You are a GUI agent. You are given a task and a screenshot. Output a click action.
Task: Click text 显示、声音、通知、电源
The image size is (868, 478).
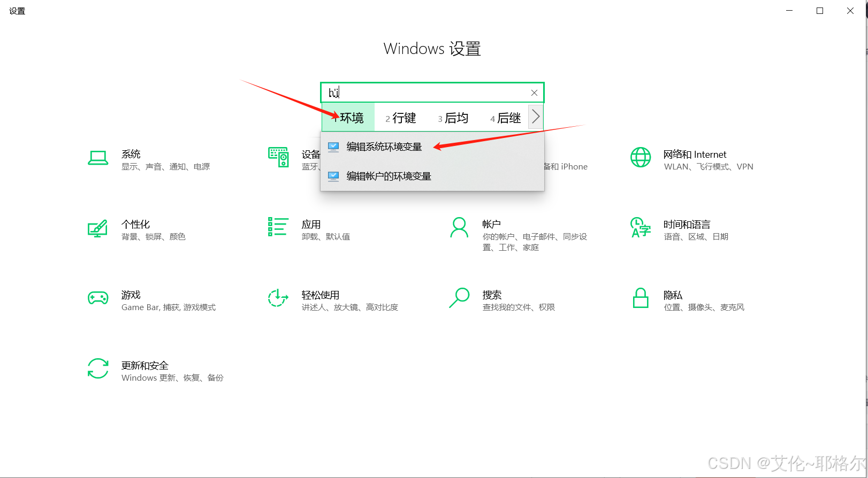(165, 167)
